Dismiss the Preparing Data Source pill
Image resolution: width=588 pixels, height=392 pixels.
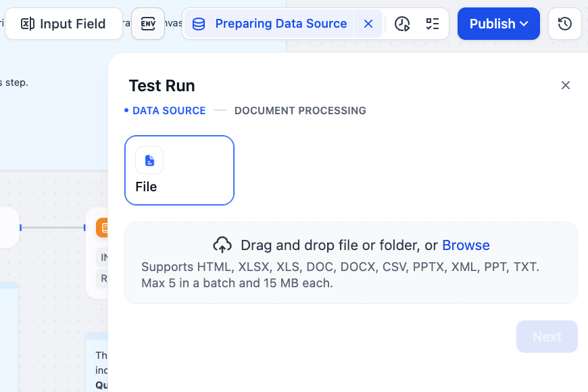368,24
